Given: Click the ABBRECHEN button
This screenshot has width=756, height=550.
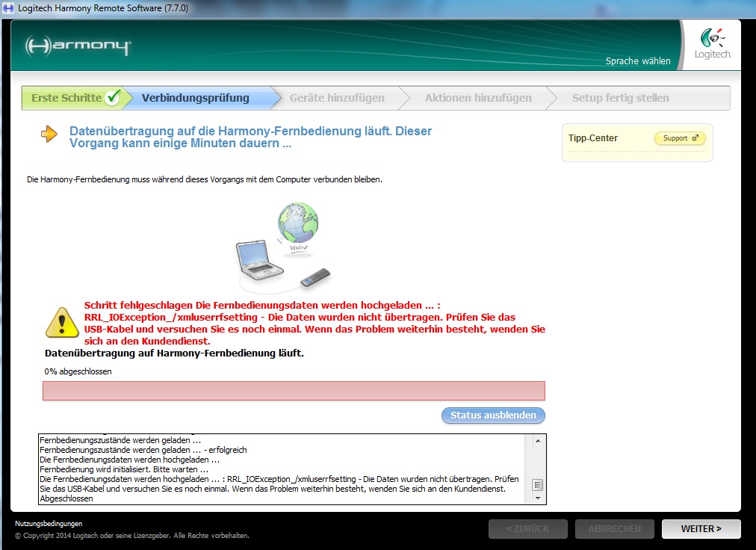Looking at the screenshot, I should (615, 529).
